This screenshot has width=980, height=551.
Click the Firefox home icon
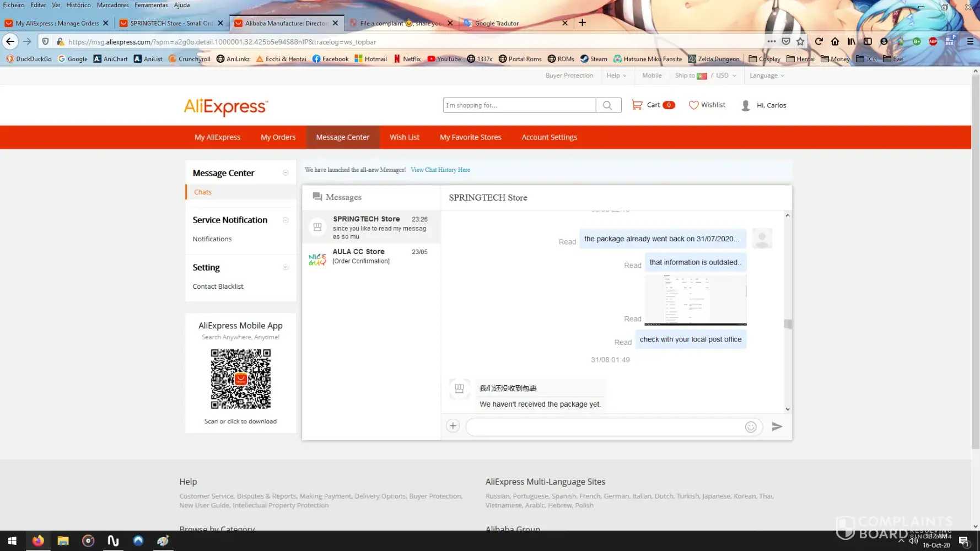click(835, 41)
